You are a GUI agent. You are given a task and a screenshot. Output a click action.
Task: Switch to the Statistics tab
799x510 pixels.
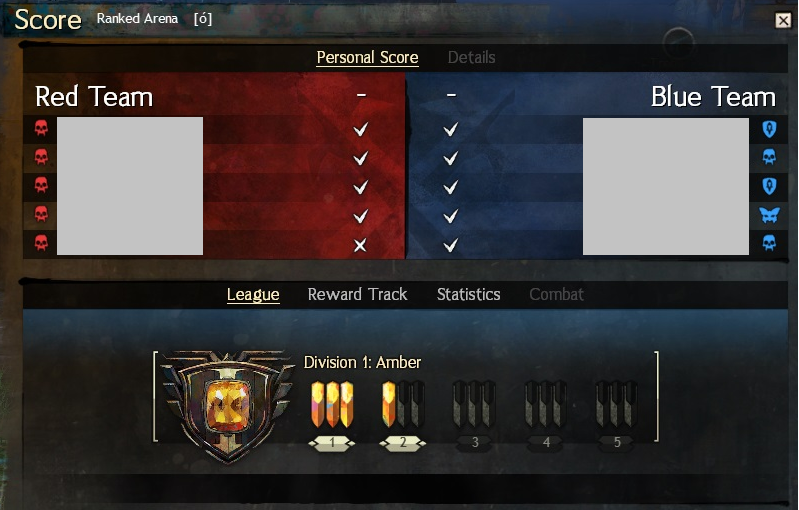pos(468,294)
